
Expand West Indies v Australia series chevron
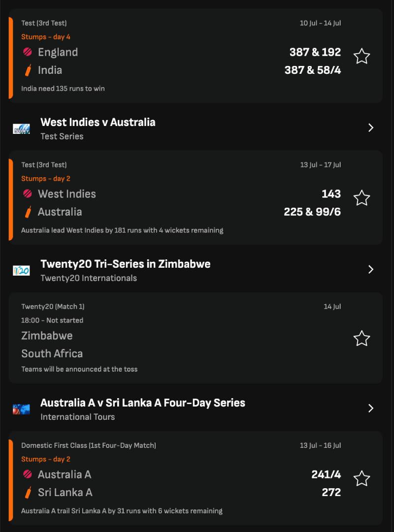click(x=371, y=127)
